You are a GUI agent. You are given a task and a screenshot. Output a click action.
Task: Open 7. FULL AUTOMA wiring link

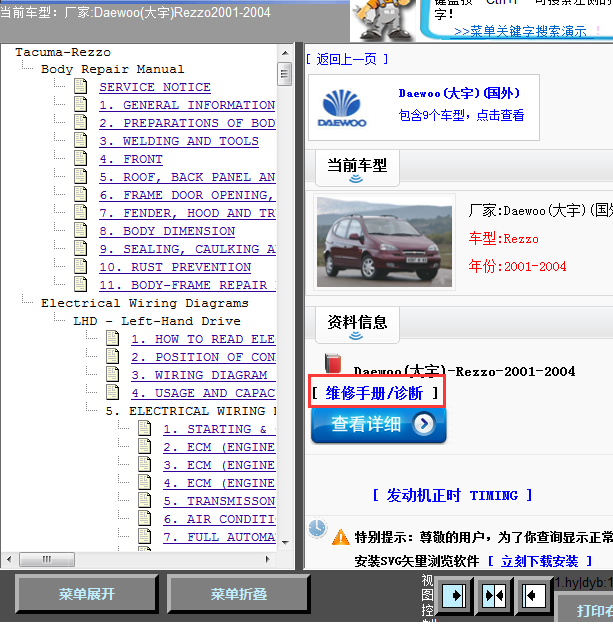219,537
